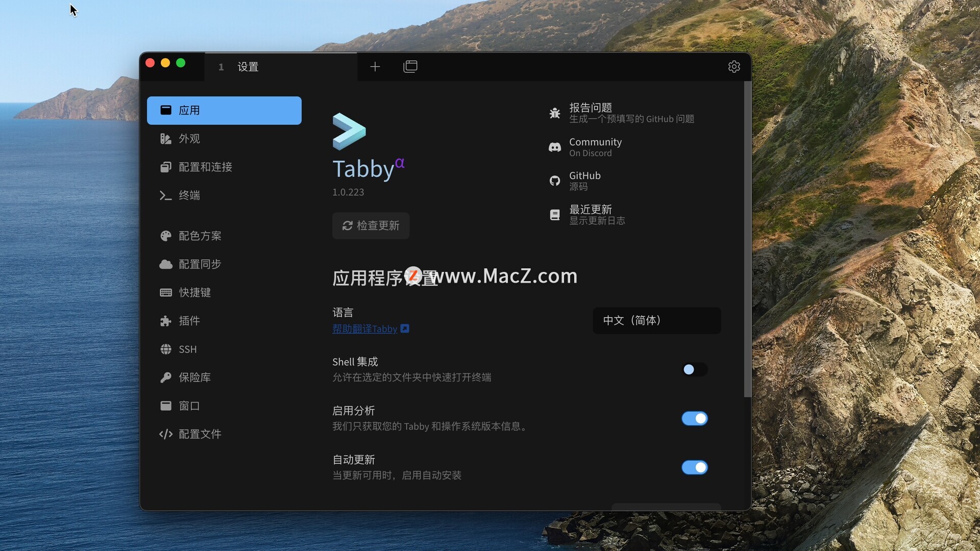Viewport: 980px width, 551px height.
Task: Switch to the 外观 settings section
Action: tap(224, 139)
